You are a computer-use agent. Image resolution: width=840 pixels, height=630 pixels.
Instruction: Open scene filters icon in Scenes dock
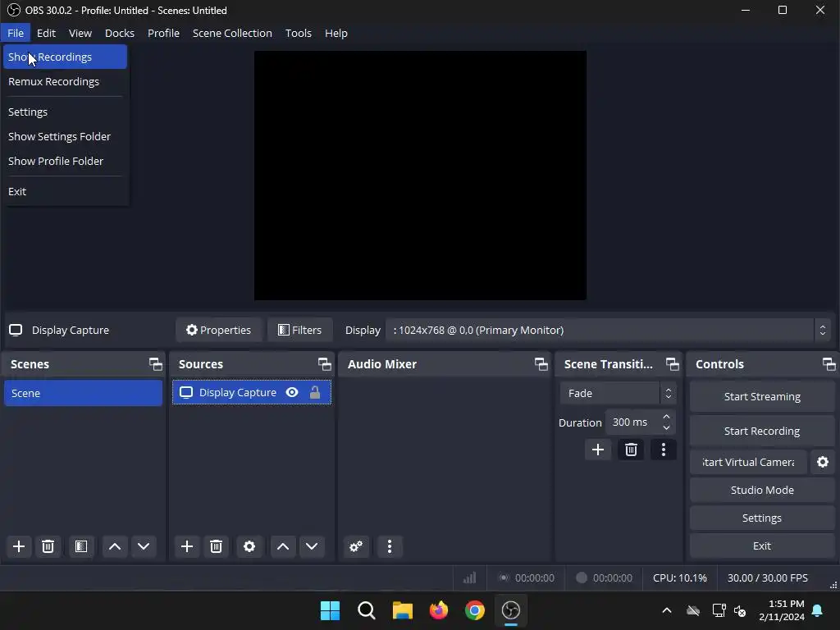(x=81, y=546)
